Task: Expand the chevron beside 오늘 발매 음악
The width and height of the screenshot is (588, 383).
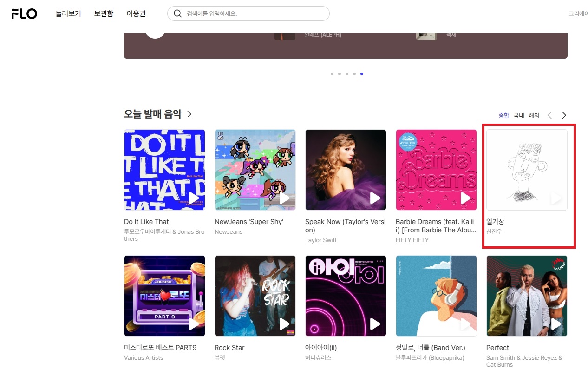Action: click(189, 114)
